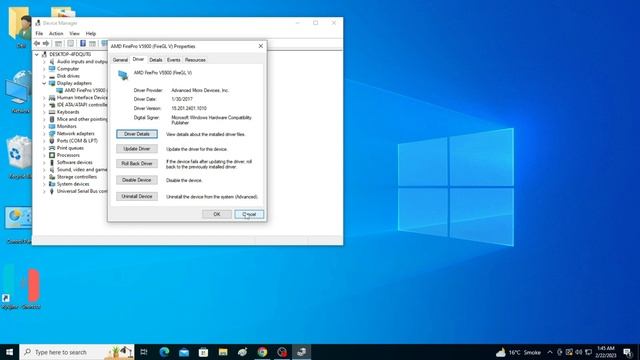Click the blue Help icon in Device Manager toolbar
This screenshot has height=360, width=640.
point(83,43)
